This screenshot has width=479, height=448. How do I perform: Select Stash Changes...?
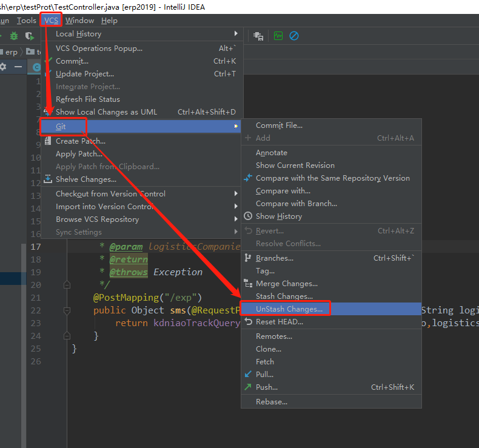click(332, 296)
